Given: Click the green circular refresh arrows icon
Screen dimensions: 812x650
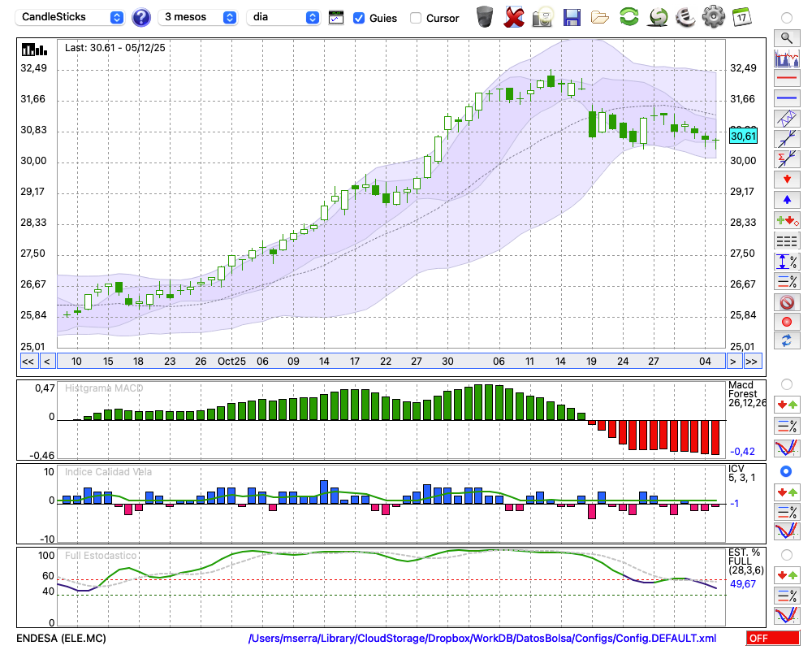Looking at the screenshot, I should point(628,17).
